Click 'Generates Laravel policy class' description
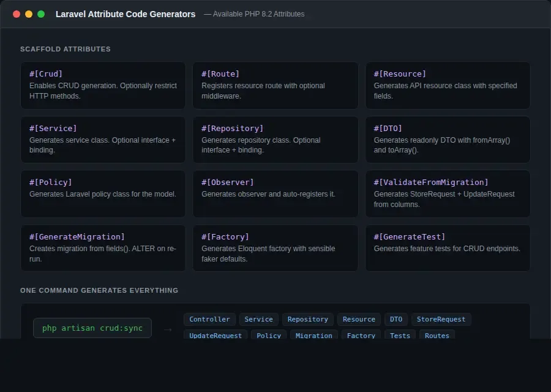The image size is (551, 392). [103, 194]
